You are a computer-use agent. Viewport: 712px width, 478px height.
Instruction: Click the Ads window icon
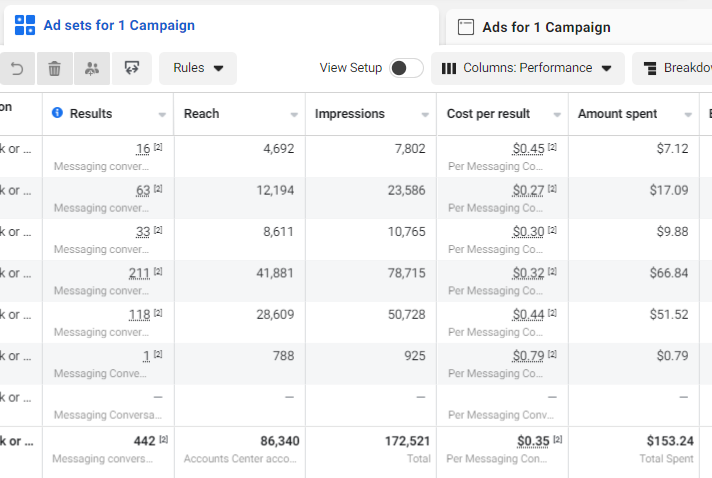(x=466, y=27)
